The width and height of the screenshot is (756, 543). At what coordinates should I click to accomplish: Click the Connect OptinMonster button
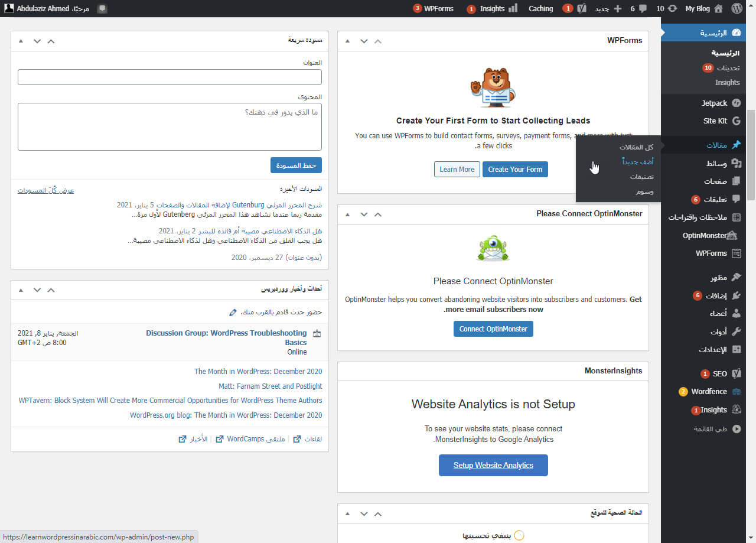coord(493,329)
